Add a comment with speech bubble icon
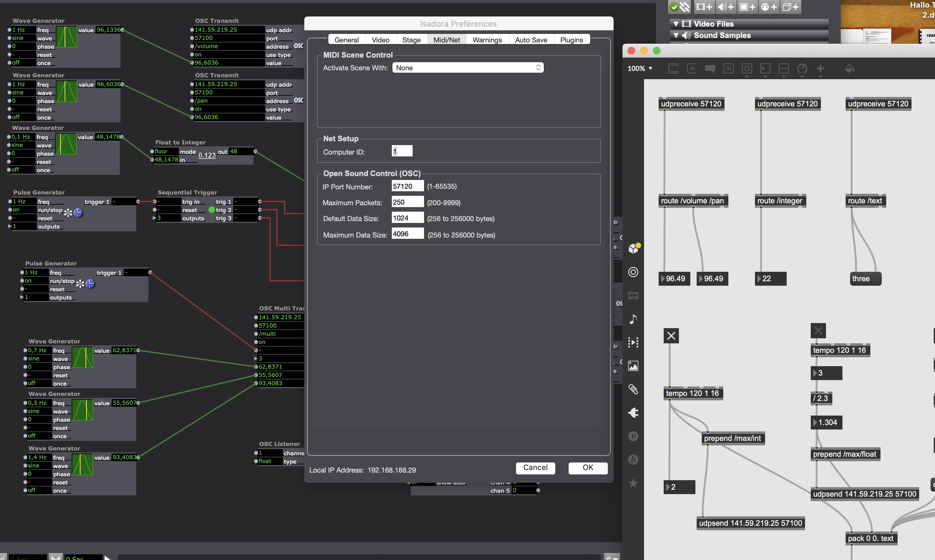 (710, 69)
